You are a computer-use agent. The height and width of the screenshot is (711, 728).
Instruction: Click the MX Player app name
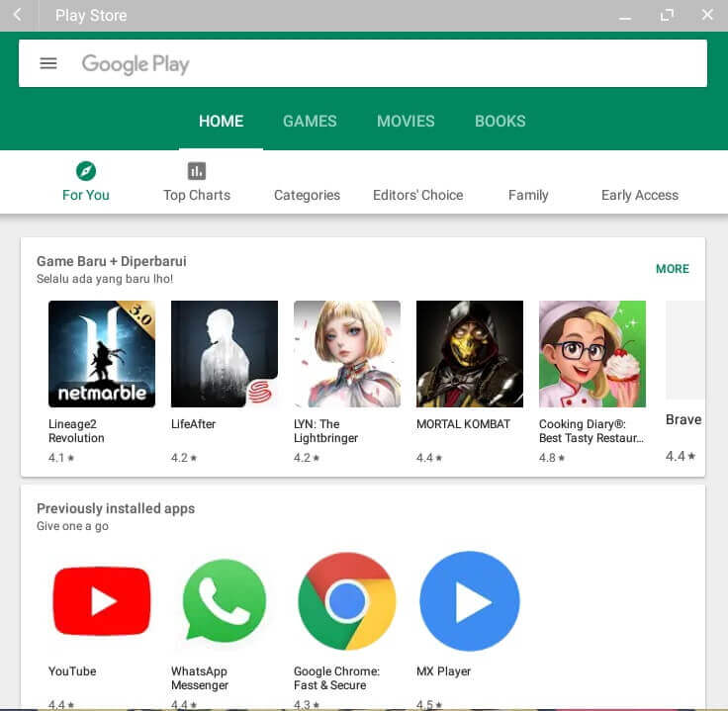443,671
